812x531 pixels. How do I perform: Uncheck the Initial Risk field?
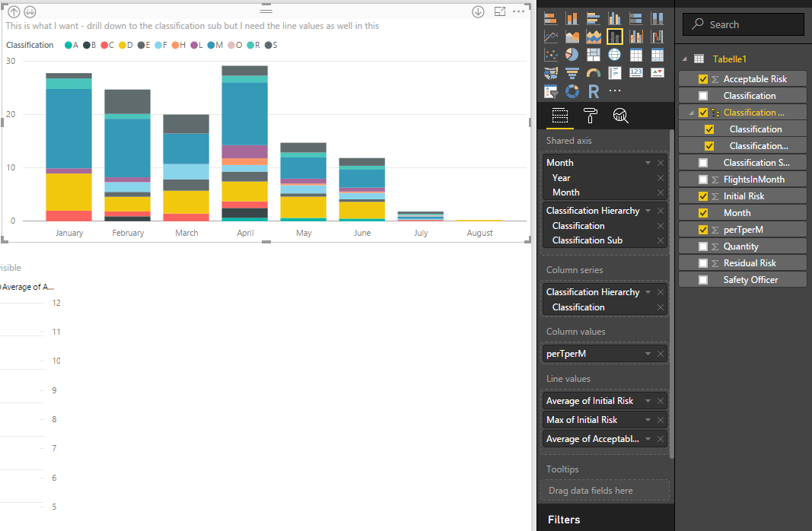pos(702,196)
